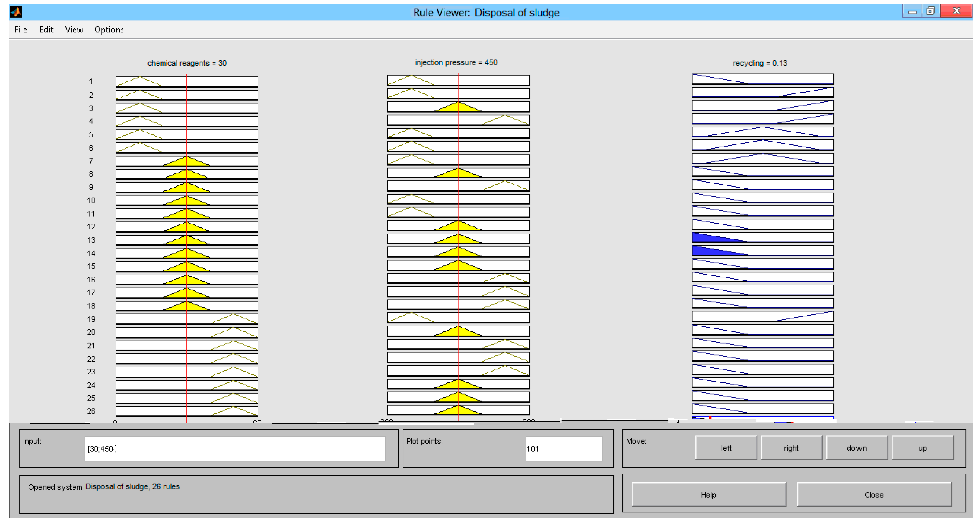Image resolution: width=980 pixels, height=524 pixels.
Task: Open the Options menu
Action: [x=109, y=30]
